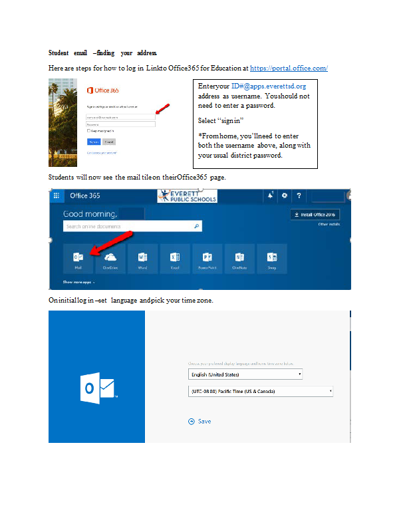The image size is (411, 532).
Task: Click the search magnifier icon
Action: coord(196,226)
